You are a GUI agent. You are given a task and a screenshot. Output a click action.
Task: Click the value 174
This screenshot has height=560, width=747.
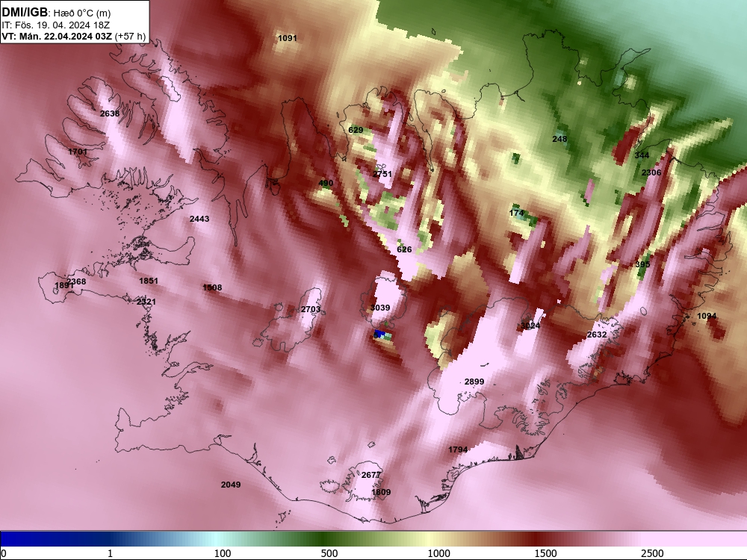click(x=516, y=213)
